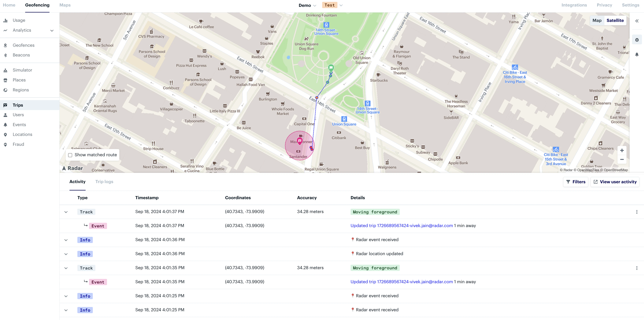The height and width of the screenshot is (320, 644).
Task: Open the updated trip link for vivek.jain@radar.com
Action: pyautogui.click(x=401, y=225)
